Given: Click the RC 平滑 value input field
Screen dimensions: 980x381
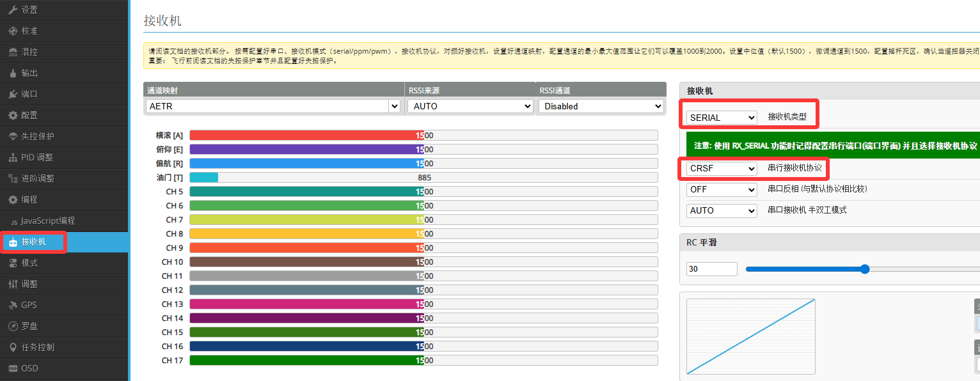Looking at the screenshot, I should (x=712, y=269).
